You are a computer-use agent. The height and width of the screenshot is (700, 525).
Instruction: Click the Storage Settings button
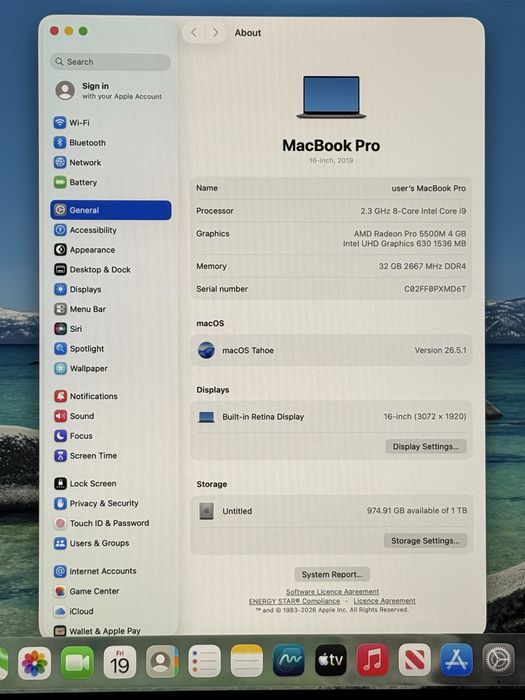point(425,541)
